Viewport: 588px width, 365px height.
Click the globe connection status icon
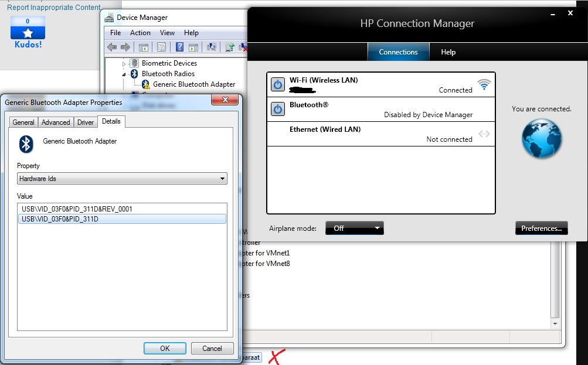542,138
